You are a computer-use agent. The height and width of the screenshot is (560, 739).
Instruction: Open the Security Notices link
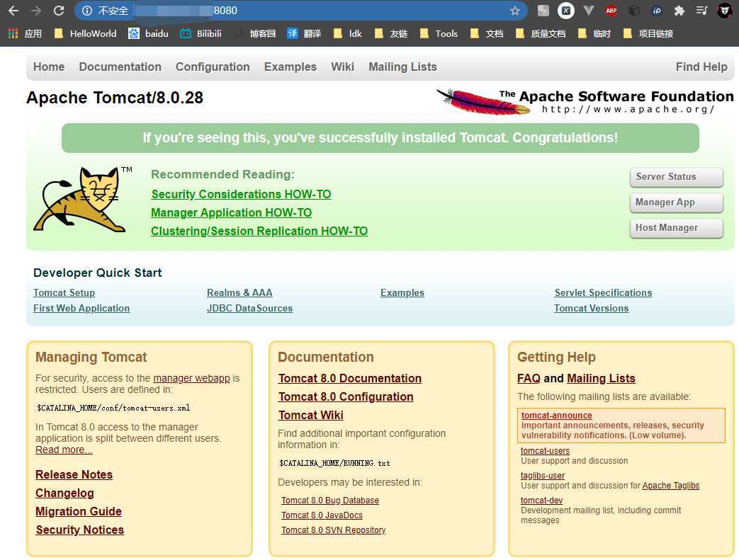pyautogui.click(x=80, y=530)
